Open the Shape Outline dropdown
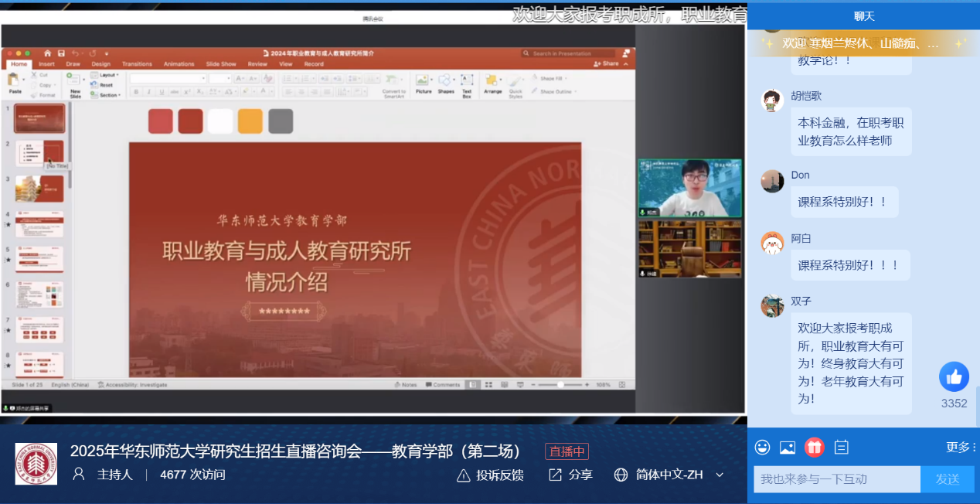This screenshot has width=980, height=504. click(x=555, y=91)
